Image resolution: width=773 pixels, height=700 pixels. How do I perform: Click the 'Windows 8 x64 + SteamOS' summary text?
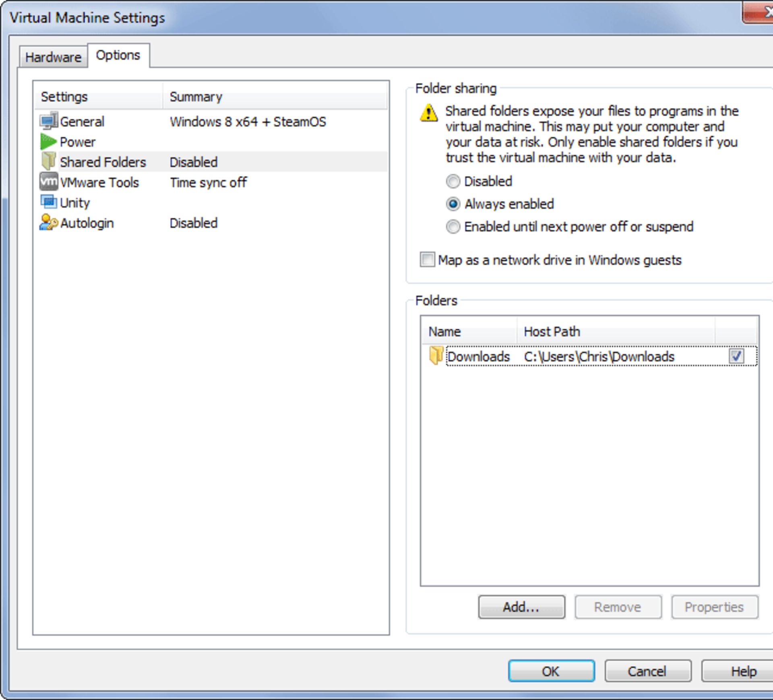pos(248,122)
